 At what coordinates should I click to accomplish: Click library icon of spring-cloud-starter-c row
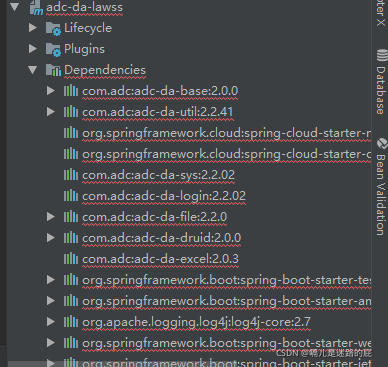click(71, 154)
